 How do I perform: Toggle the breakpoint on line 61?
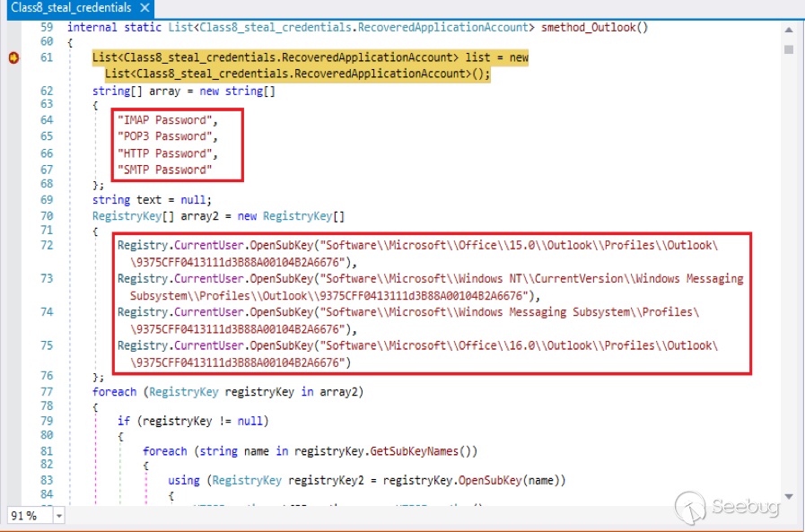(x=13, y=58)
